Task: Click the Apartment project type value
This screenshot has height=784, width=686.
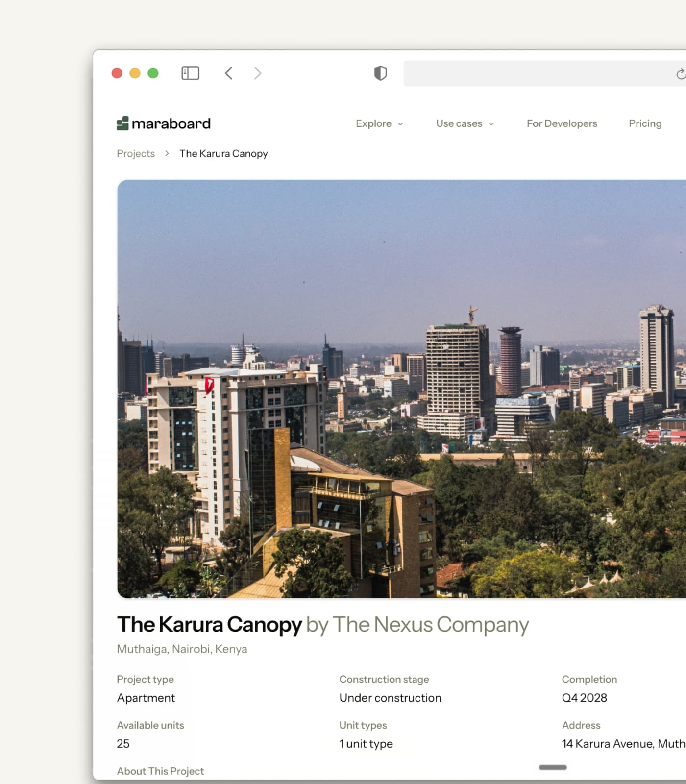Action: coord(146,698)
